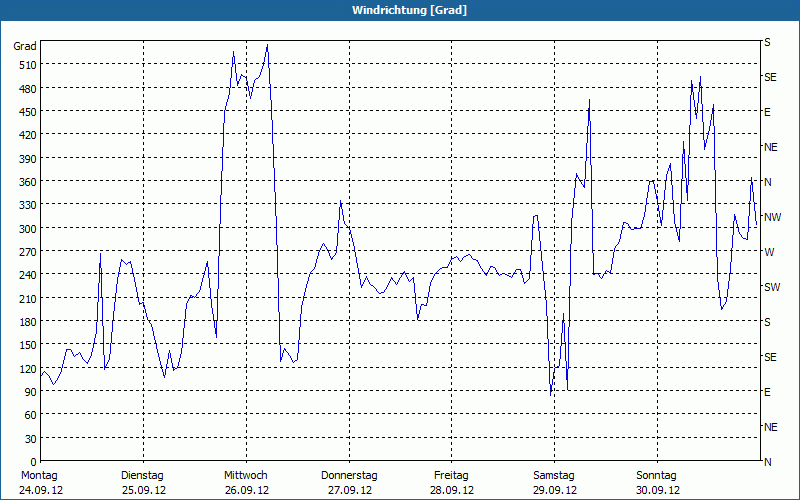800x500 pixels.
Task: Click the date label 24.09.12
Action: (41, 490)
